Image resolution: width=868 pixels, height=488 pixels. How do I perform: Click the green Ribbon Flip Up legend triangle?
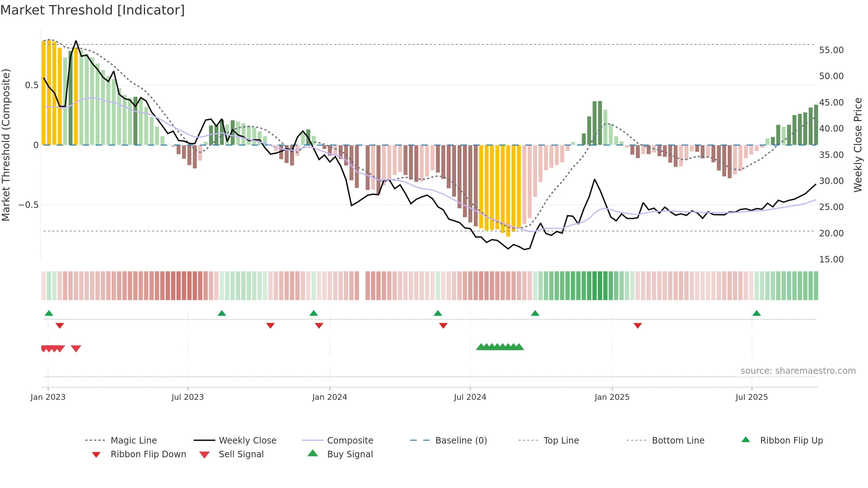[x=746, y=440]
